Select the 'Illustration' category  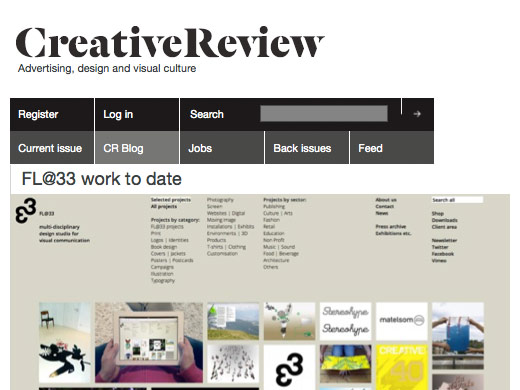click(x=162, y=274)
